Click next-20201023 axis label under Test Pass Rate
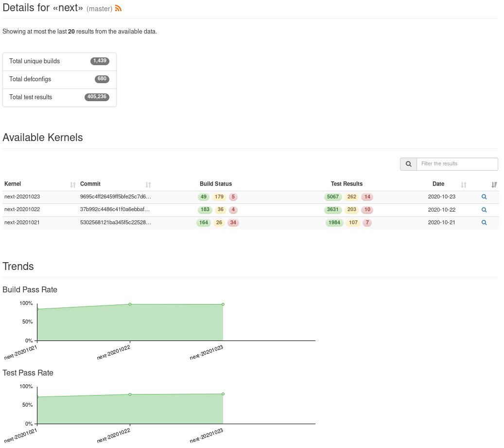 207,436
